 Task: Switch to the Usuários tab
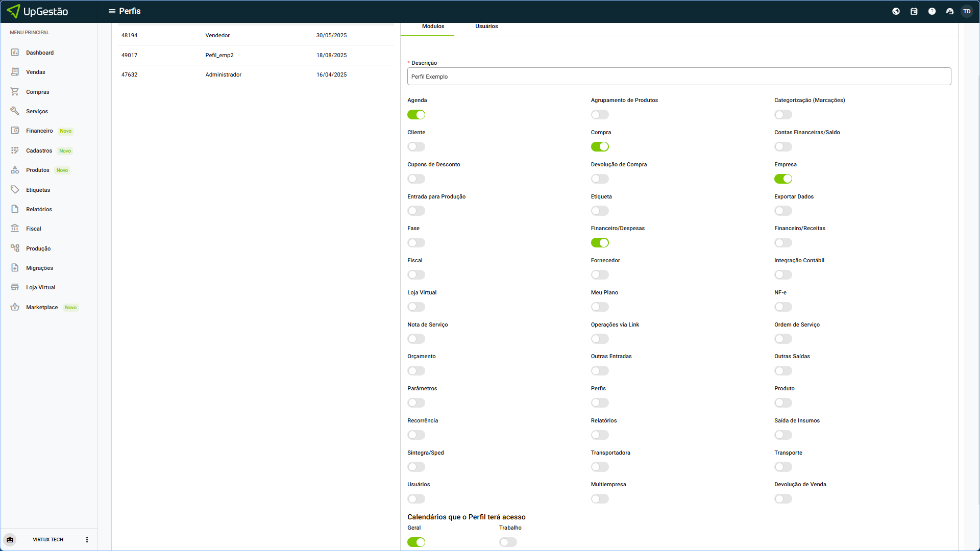click(486, 26)
